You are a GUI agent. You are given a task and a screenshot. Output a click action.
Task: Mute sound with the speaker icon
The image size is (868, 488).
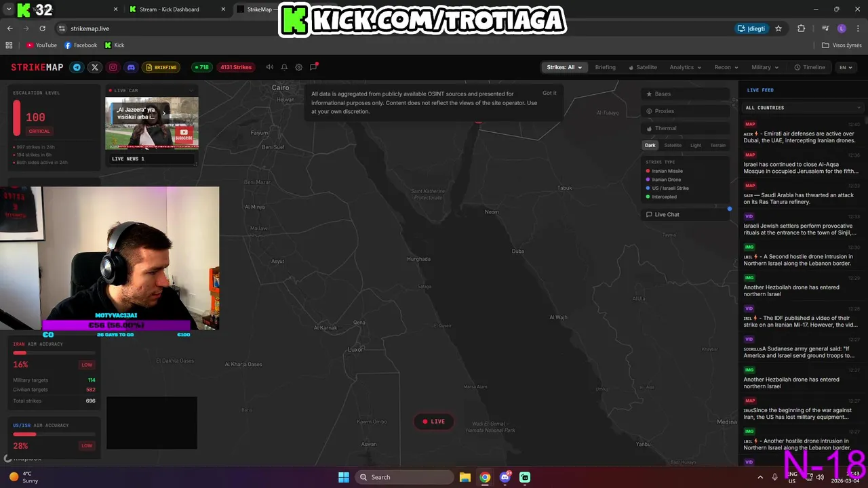(x=269, y=67)
